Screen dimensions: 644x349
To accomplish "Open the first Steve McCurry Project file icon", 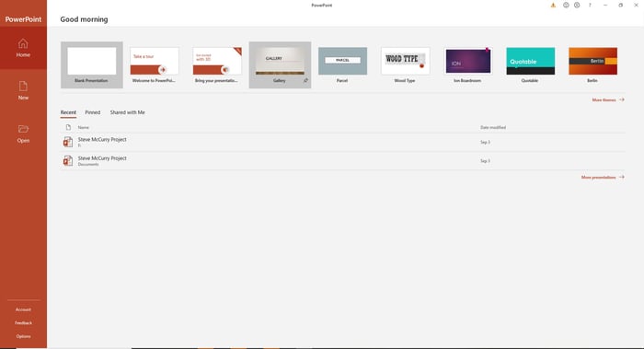I will 68,142.
